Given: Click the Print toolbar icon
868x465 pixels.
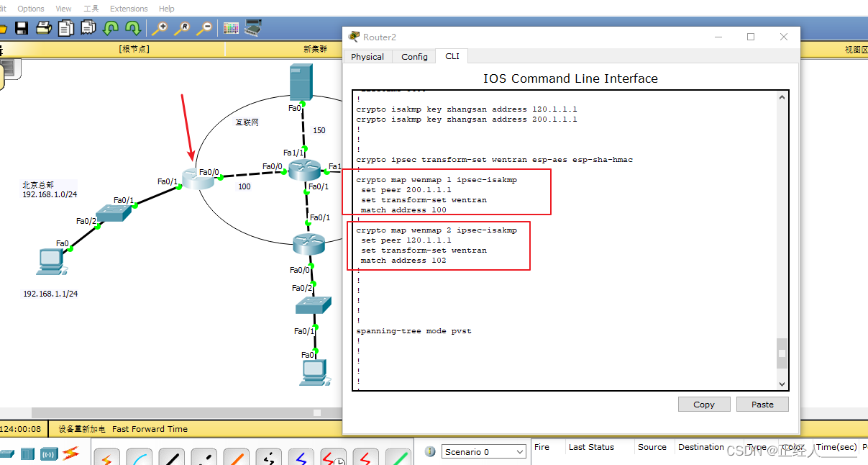Looking at the screenshot, I should pyautogui.click(x=44, y=28).
